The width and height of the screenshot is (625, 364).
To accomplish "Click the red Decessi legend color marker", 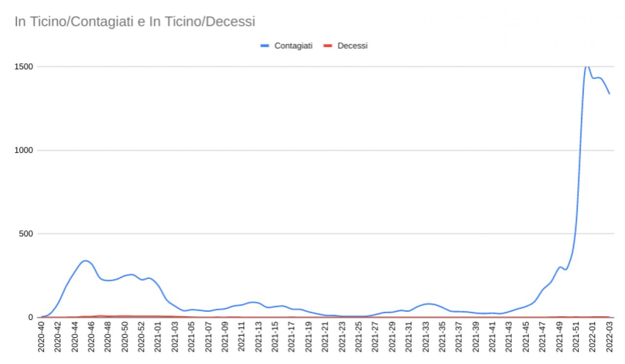I will point(328,46).
